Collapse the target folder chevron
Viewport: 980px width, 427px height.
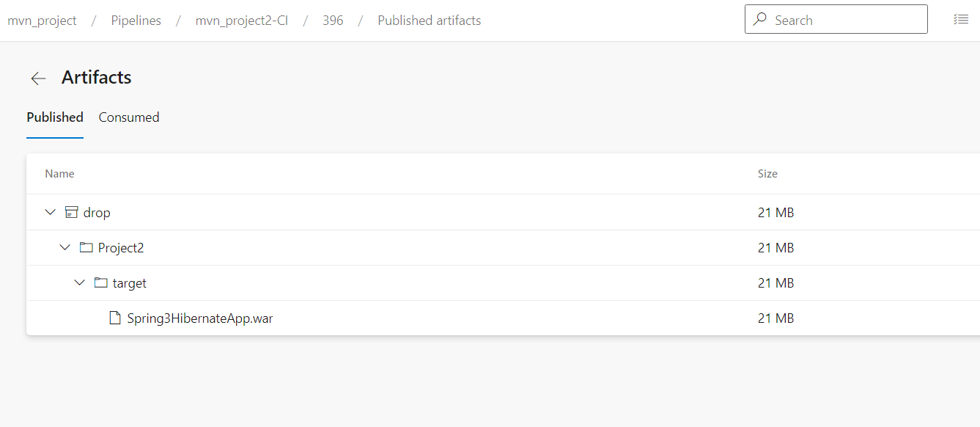click(x=79, y=283)
